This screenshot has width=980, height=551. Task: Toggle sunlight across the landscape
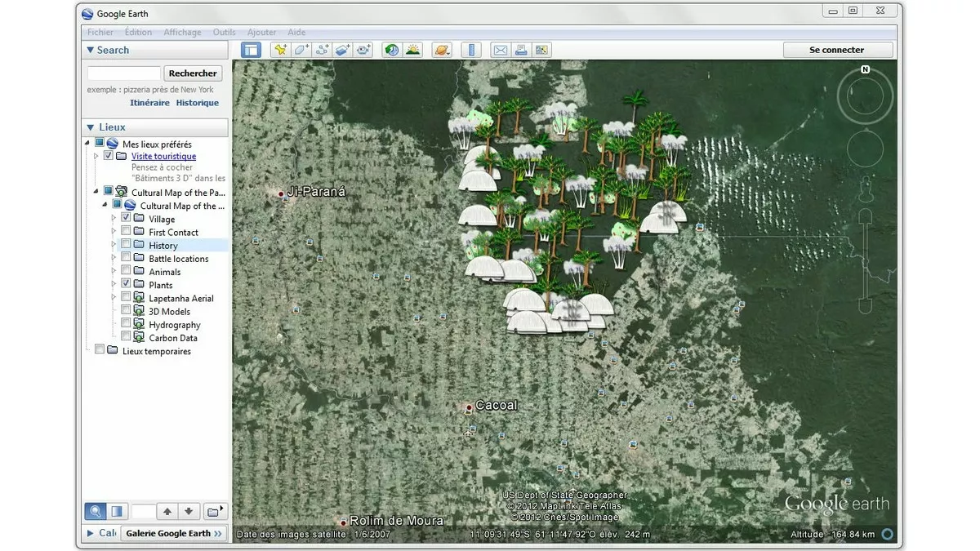pyautogui.click(x=413, y=49)
